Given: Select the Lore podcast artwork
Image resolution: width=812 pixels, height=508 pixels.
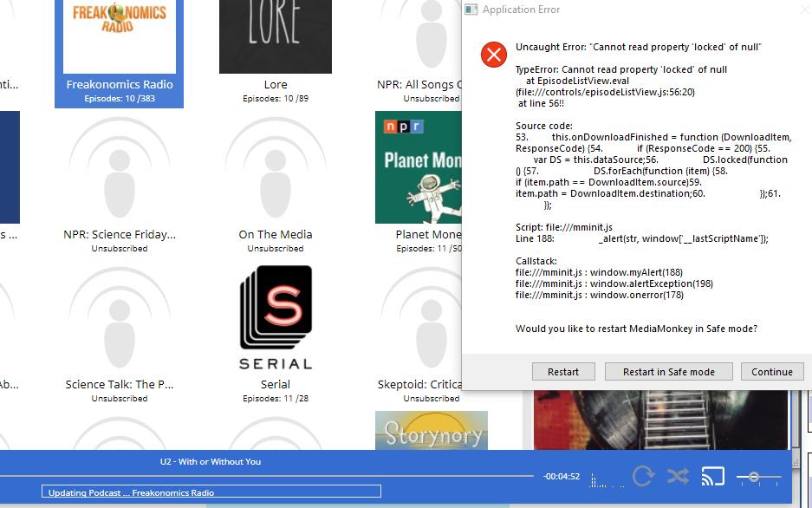Looking at the screenshot, I should tap(276, 36).
